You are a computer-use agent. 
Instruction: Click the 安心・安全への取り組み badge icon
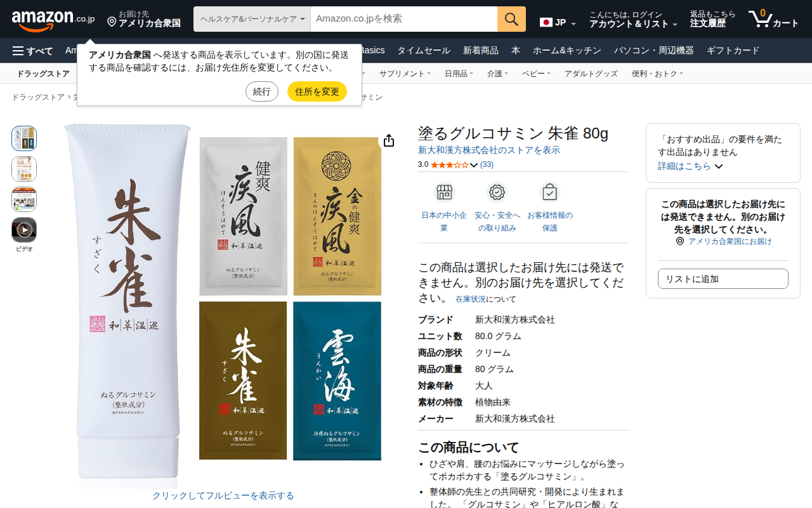[x=497, y=192]
